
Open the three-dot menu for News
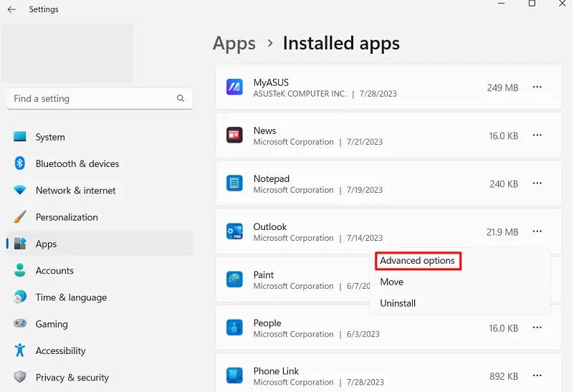[x=537, y=135]
